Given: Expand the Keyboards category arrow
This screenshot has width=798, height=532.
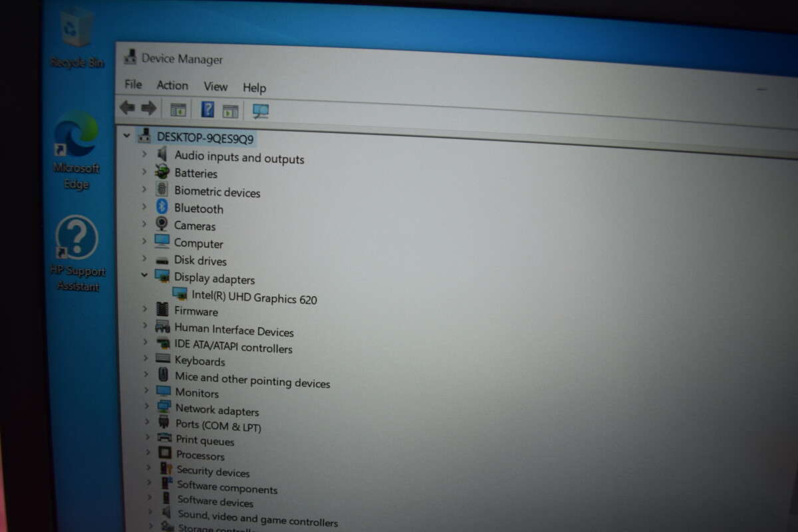Looking at the screenshot, I should pyautogui.click(x=145, y=358).
